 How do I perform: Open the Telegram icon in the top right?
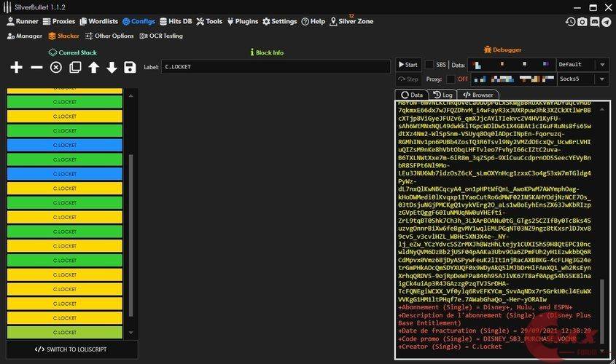[607, 22]
